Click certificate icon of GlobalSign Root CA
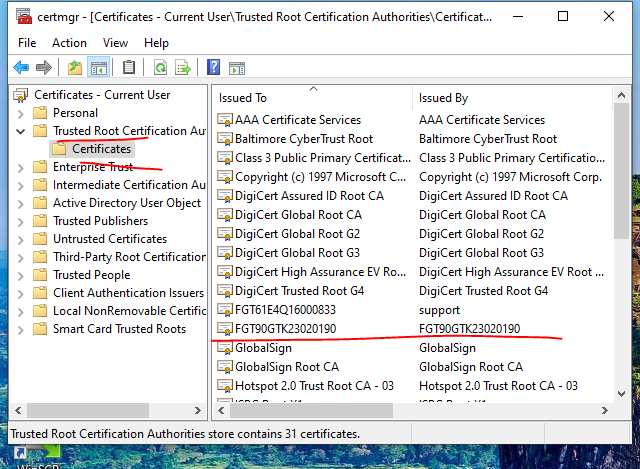The image size is (640, 469). point(225,367)
